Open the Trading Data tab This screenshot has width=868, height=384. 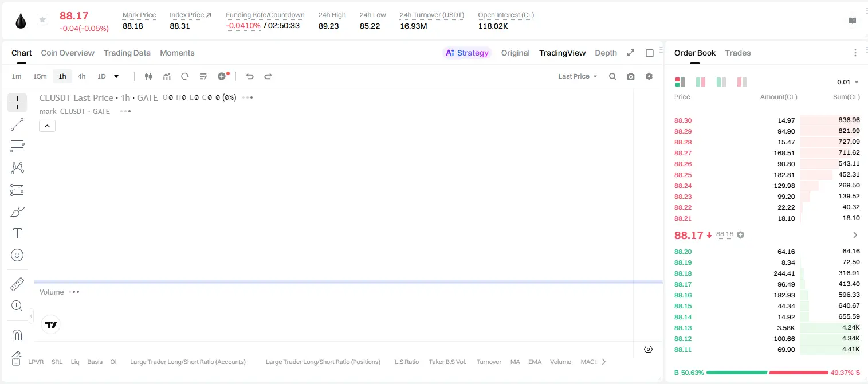pyautogui.click(x=127, y=53)
